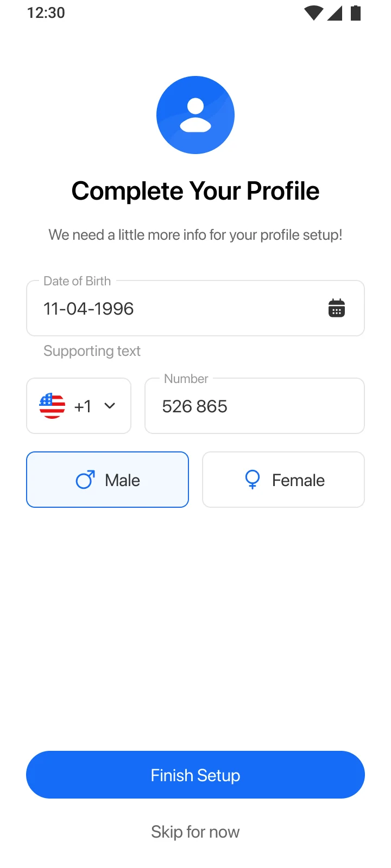
Task: Tap the Wi-Fi status bar icon
Action: click(313, 13)
